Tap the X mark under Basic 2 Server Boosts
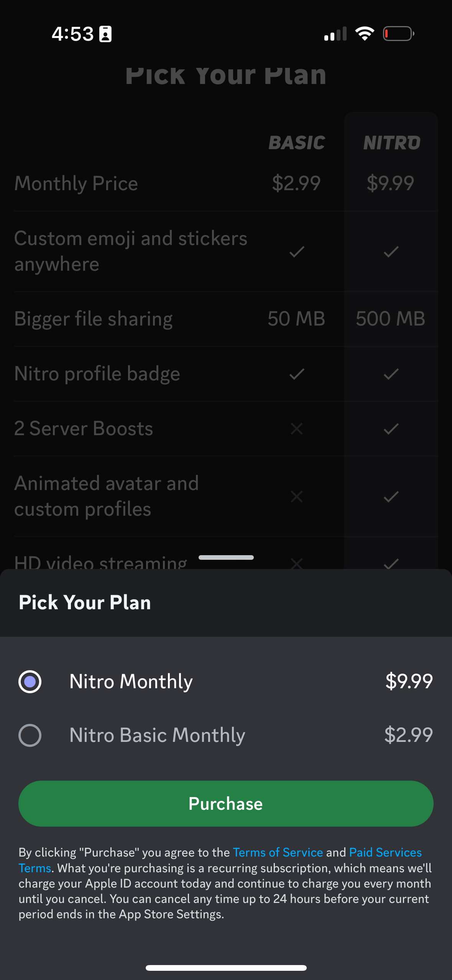This screenshot has height=980, width=452. click(296, 429)
